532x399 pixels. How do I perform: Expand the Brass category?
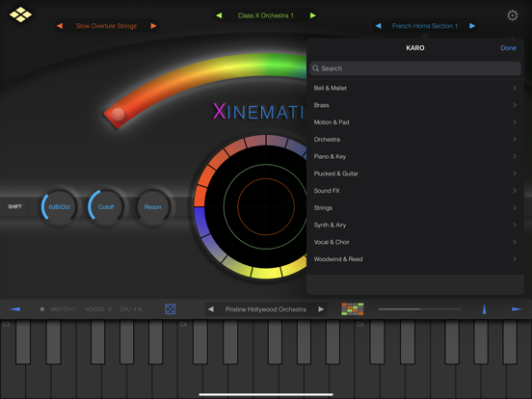tap(415, 105)
